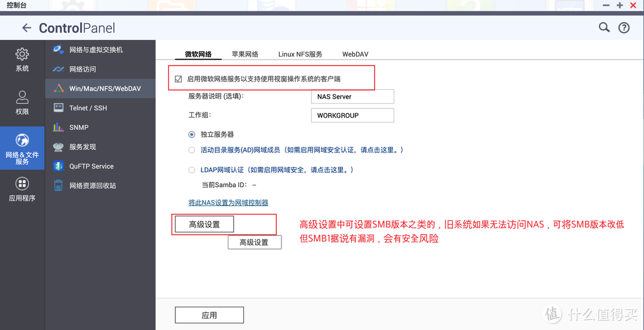Click the back arrow beside ControlPanel
Image resolution: width=644 pixels, height=330 pixels.
click(27, 28)
